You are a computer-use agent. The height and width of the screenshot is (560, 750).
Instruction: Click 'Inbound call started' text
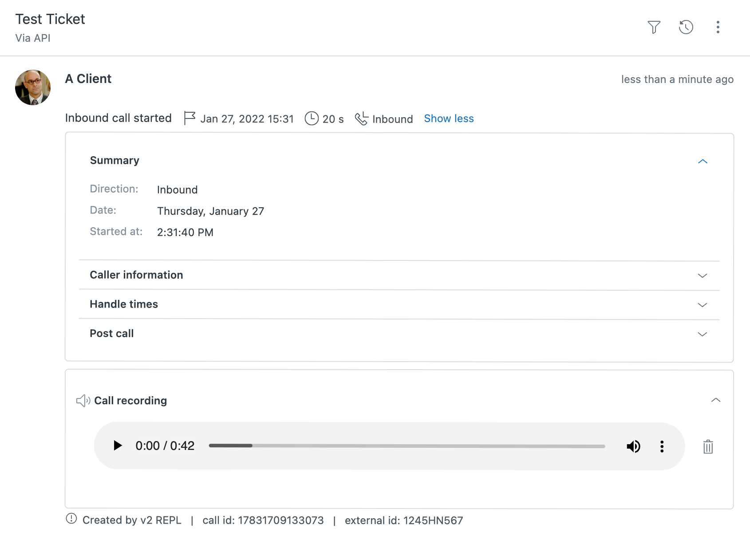118,118
